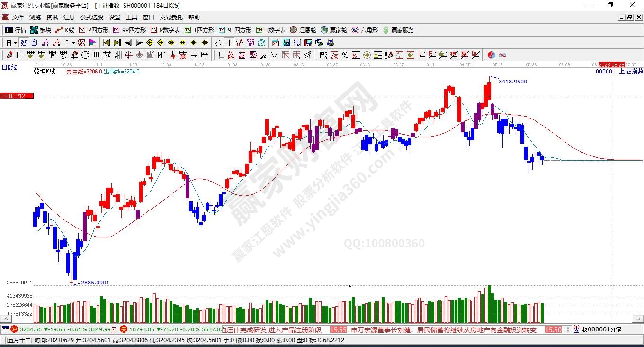
Task: Open the 公式选股 menu
Action: pyautogui.click(x=91, y=18)
